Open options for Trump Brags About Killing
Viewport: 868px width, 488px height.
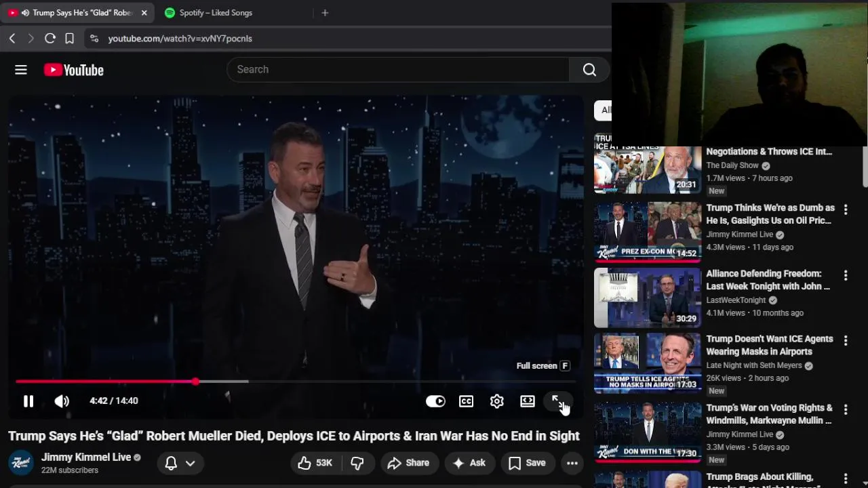(x=846, y=479)
